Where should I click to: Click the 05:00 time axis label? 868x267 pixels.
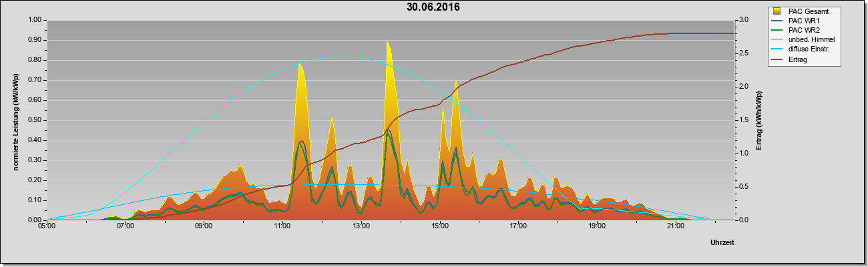(x=47, y=226)
